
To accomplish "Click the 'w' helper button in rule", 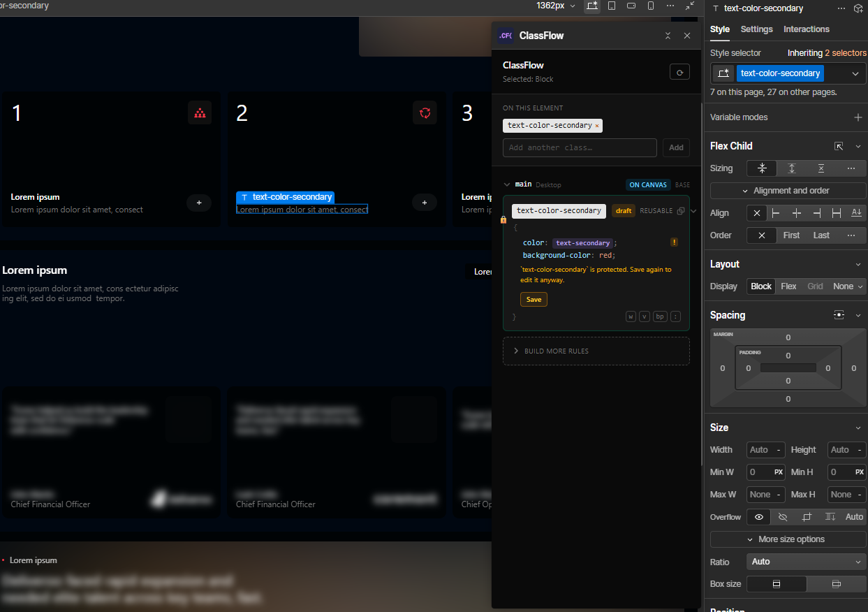I will pos(631,316).
